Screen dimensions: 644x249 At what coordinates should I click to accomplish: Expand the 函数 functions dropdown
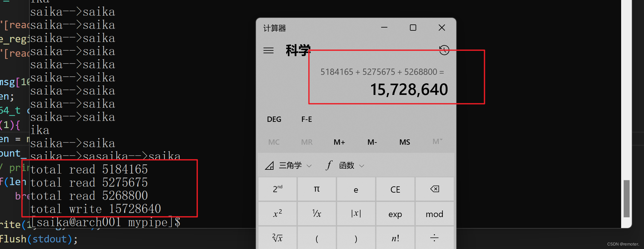pyautogui.click(x=345, y=165)
